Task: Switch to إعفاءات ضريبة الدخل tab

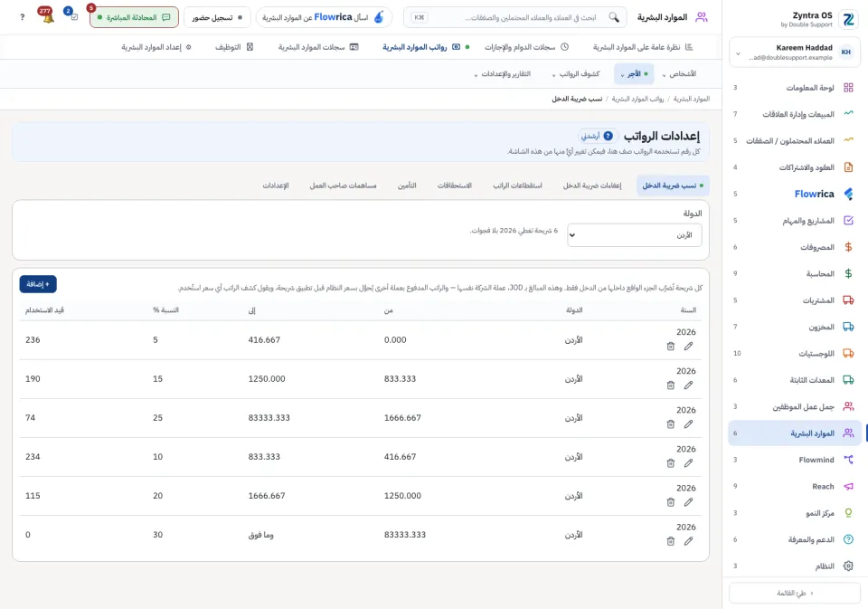Action: tap(591, 186)
